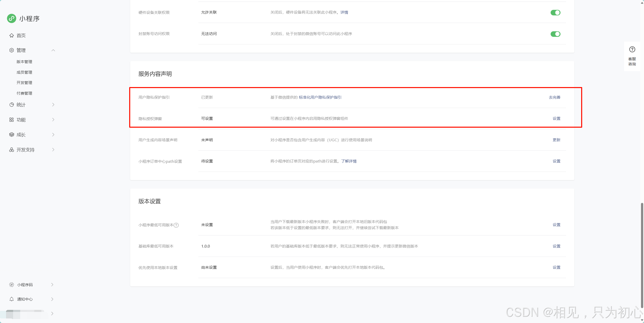Open the 标准化用户隐私保护指引 link

point(320,97)
